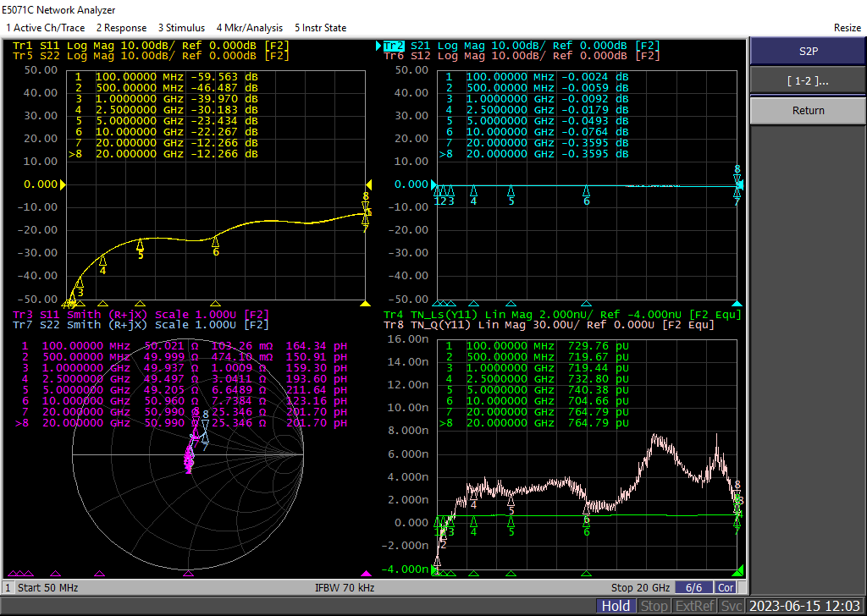This screenshot has width=867, height=616.
Task: Activate trace label Tr5 S22 Log Mag
Action: (x=151, y=55)
